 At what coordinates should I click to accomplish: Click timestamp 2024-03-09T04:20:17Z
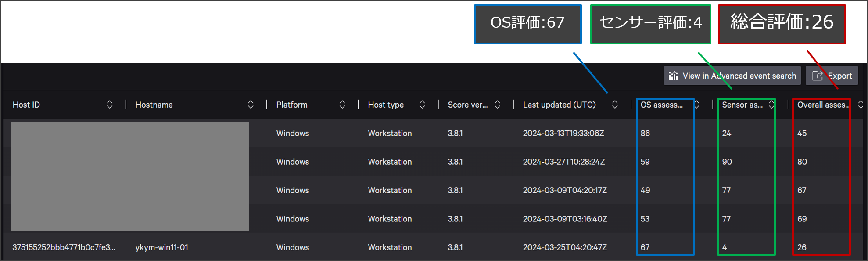565,190
